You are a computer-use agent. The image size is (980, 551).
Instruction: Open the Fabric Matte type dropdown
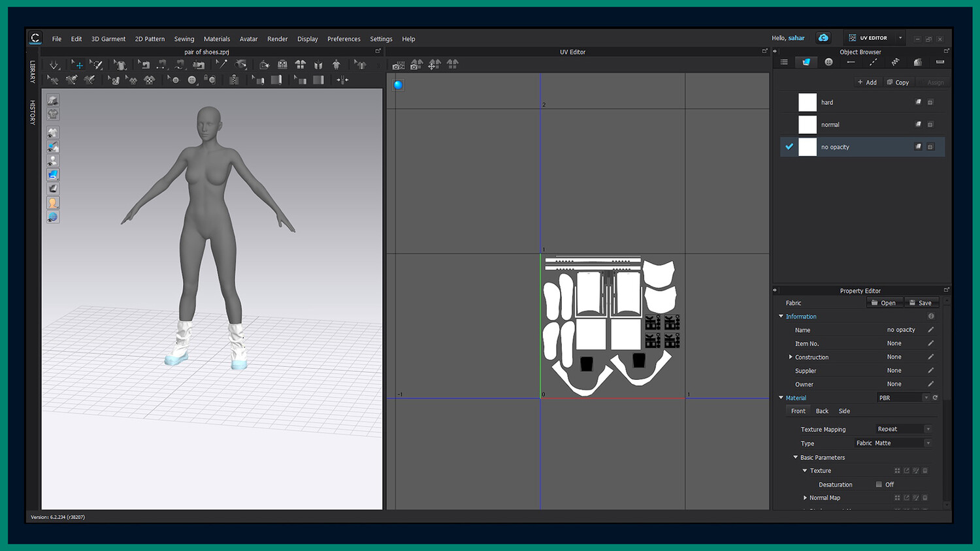click(x=892, y=443)
